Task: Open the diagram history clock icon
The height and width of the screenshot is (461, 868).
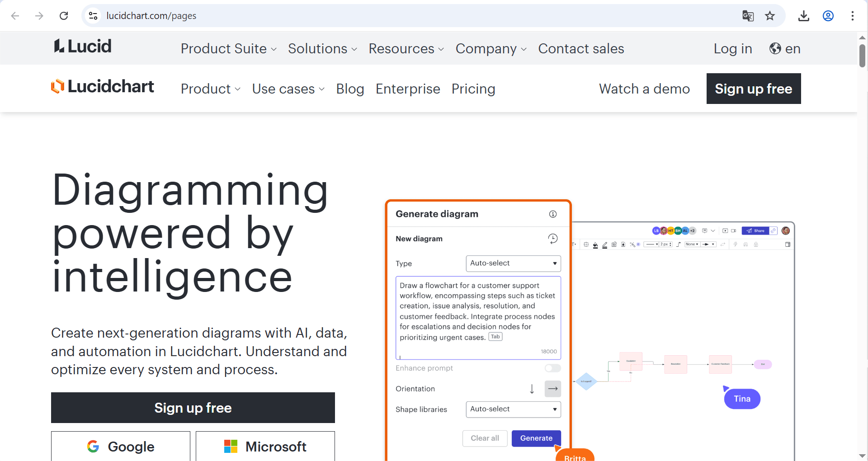Action: (552, 239)
